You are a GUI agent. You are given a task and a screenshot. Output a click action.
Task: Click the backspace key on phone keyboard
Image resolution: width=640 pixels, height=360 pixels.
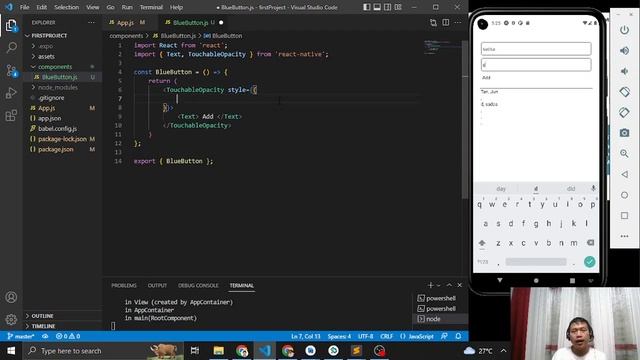point(590,242)
